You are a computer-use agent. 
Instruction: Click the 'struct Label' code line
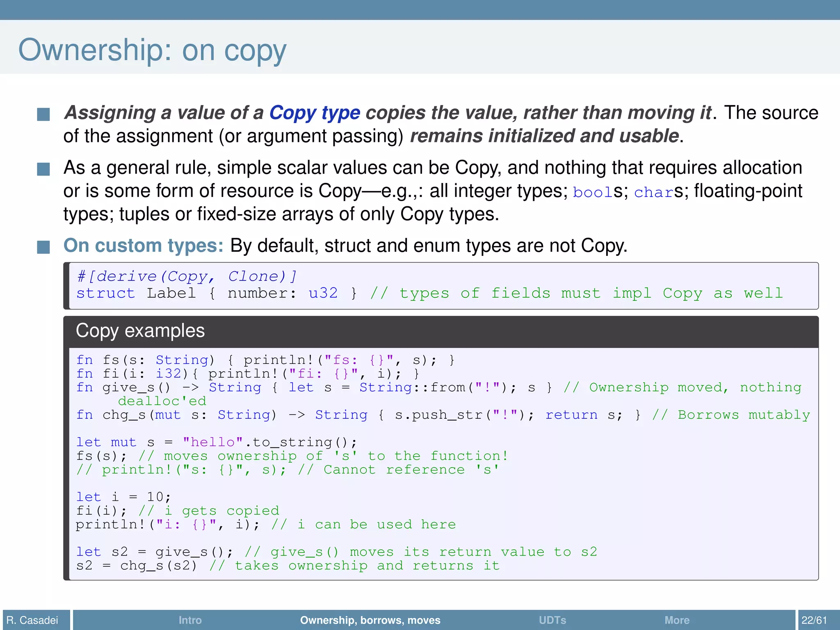(x=136, y=293)
